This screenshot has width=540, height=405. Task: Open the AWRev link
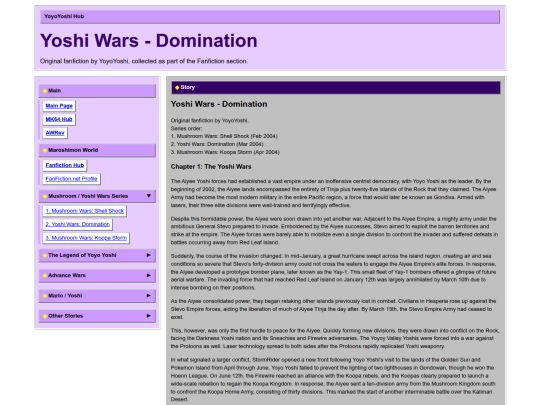(x=55, y=133)
